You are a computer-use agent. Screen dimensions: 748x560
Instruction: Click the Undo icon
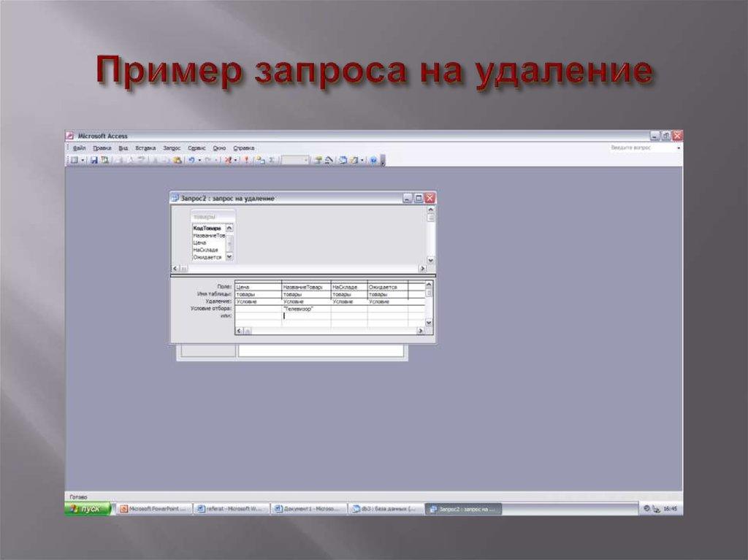point(191,158)
